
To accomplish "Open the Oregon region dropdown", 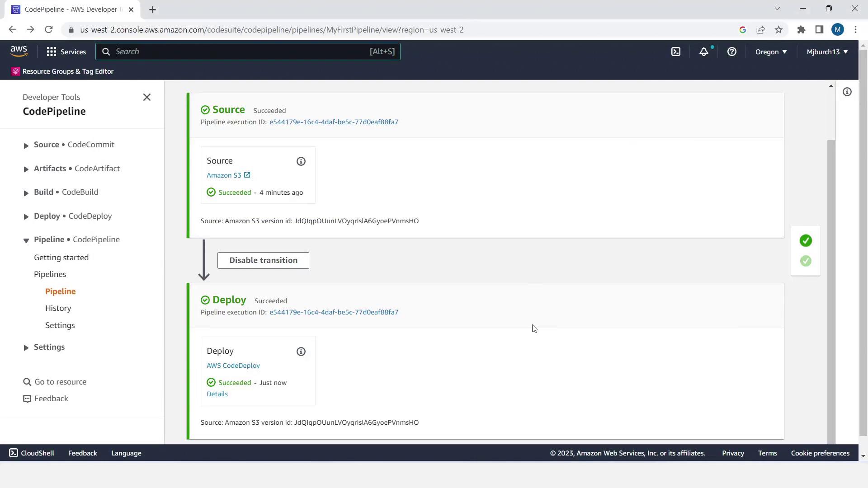I will click(771, 52).
